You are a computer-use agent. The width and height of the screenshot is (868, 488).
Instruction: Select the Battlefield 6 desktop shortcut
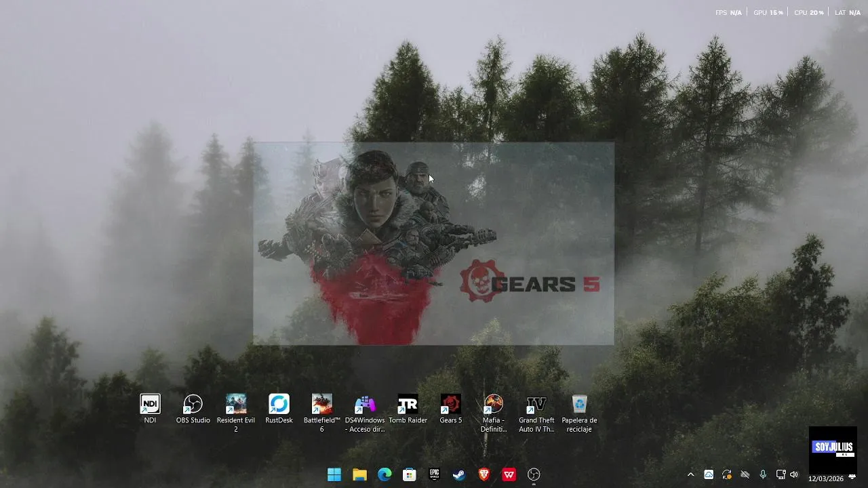pyautogui.click(x=322, y=413)
